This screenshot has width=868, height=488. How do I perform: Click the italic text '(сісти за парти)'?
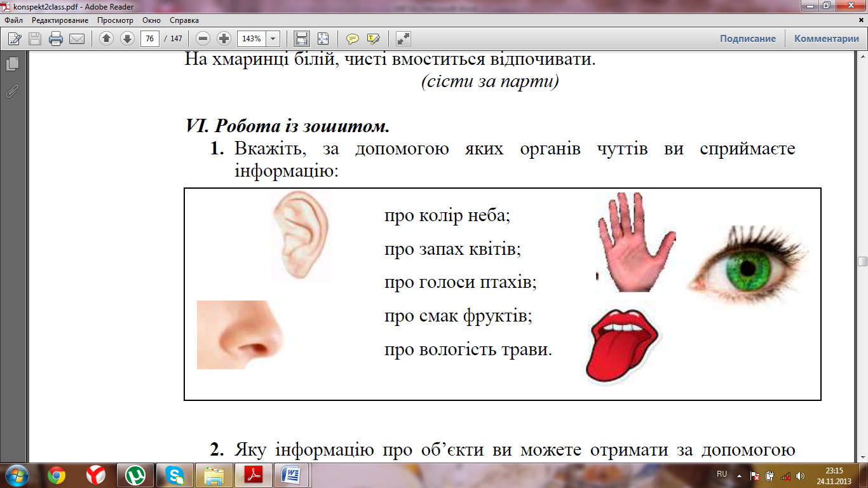[490, 82]
